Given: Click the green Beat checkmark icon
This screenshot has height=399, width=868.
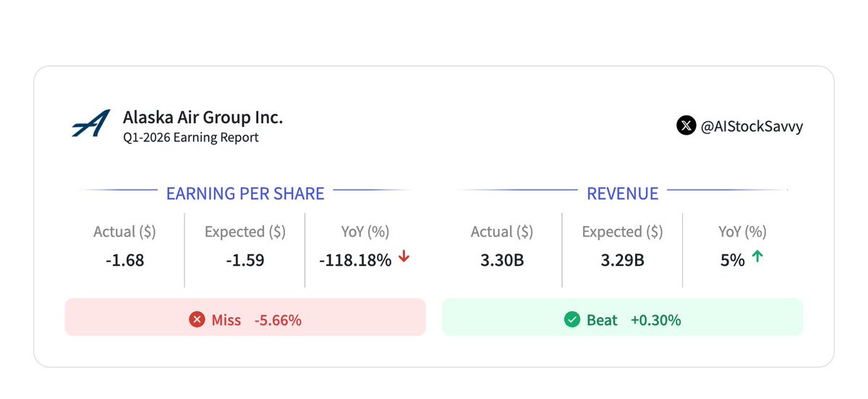Looking at the screenshot, I should 573,319.
